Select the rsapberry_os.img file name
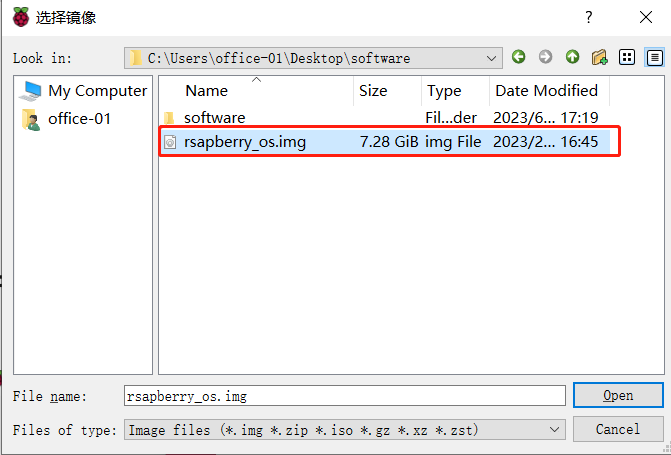Viewport: 671px width, 455px height. pos(245,142)
